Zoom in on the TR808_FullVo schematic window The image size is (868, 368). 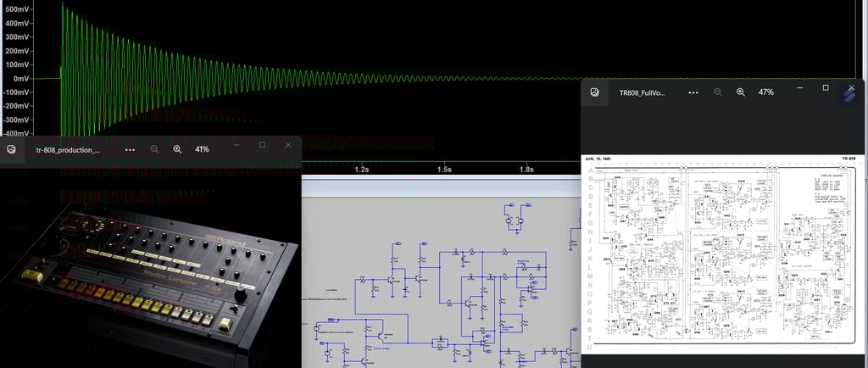click(741, 92)
